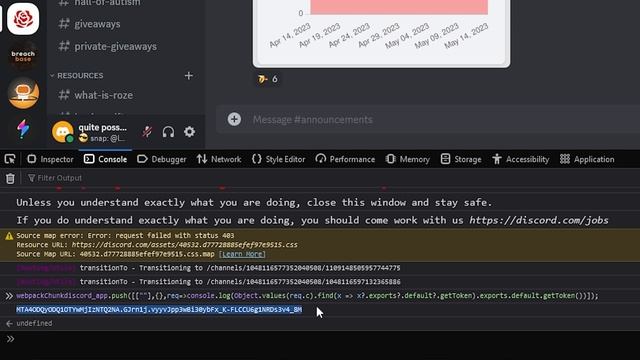
Task: Unmute the microphone
Action: [x=147, y=132]
